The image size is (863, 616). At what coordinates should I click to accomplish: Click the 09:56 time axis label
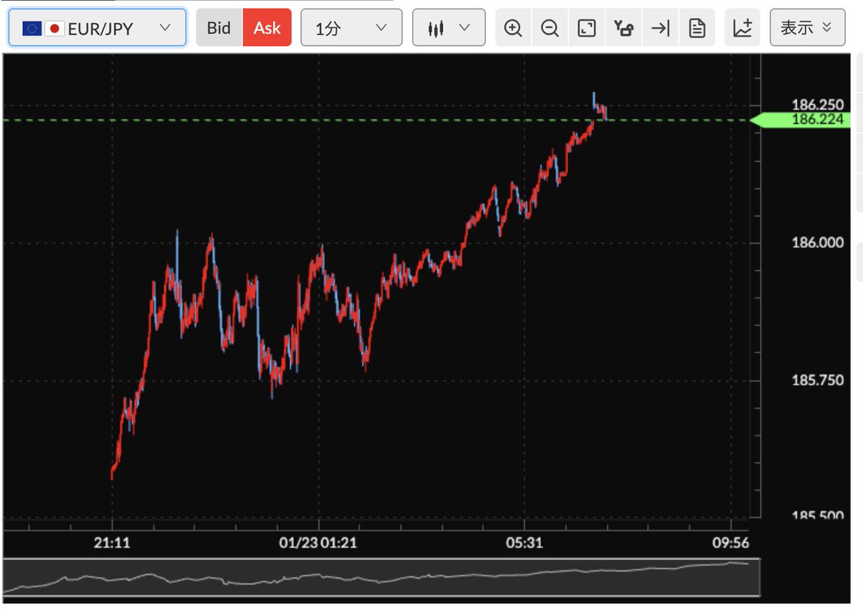(x=731, y=543)
